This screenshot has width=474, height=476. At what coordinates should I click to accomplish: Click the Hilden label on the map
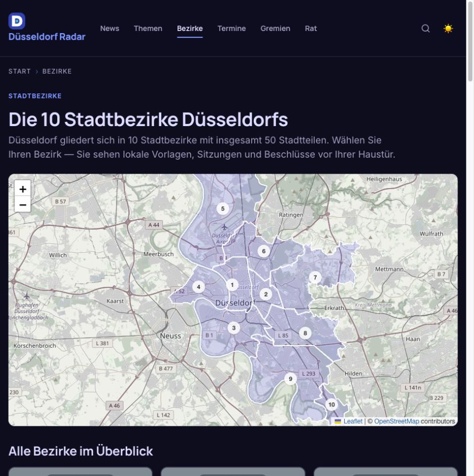[353, 373]
